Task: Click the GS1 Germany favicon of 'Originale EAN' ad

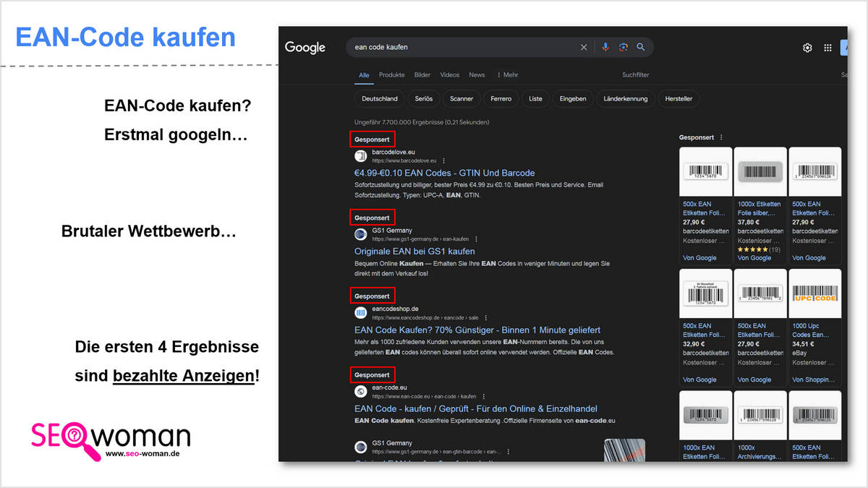Action: point(360,234)
